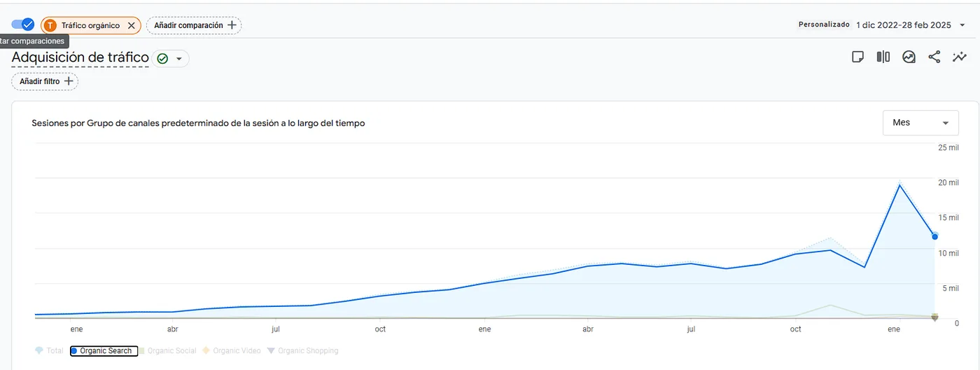Click the chart title Sesiones por Grupo de canales
This screenshot has height=370, width=980.
point(198,123)
